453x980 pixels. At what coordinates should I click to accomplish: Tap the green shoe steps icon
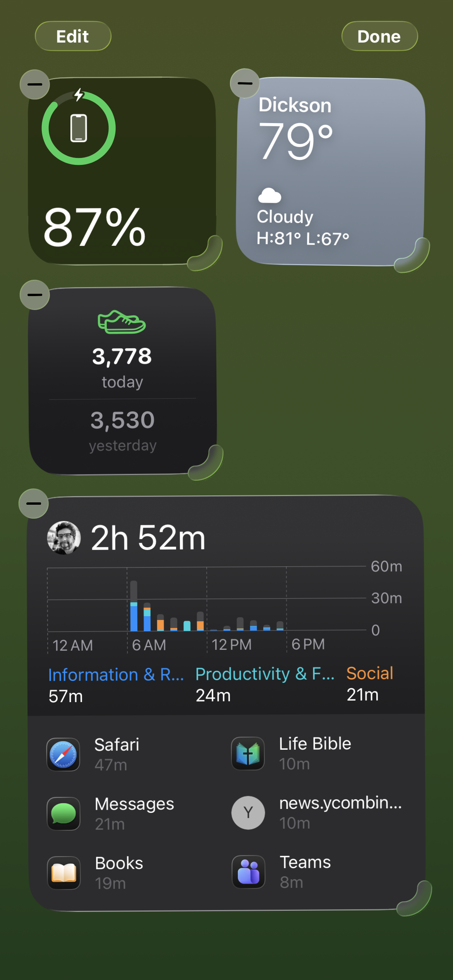tap(122, 322)
